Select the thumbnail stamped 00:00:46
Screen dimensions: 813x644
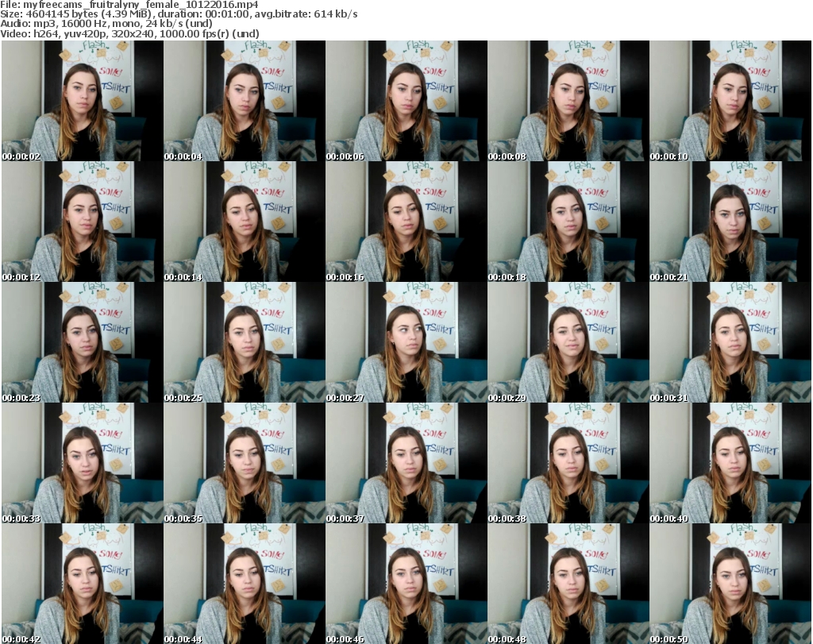(406, 584)
